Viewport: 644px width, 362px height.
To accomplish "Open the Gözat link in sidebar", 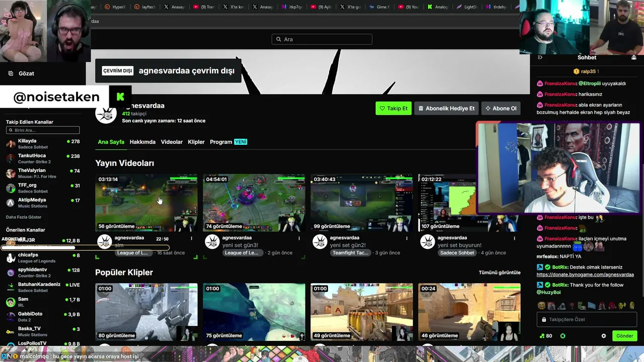I will (x=26, y=73).
